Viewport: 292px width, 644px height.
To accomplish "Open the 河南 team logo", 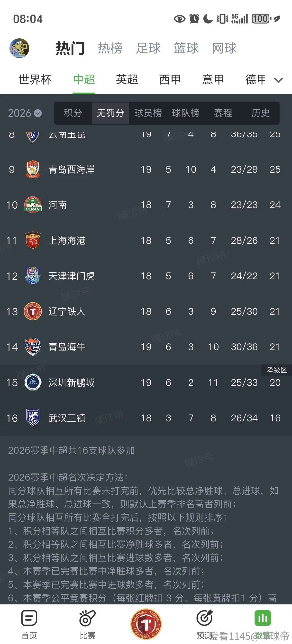I will tap(33, 205).
